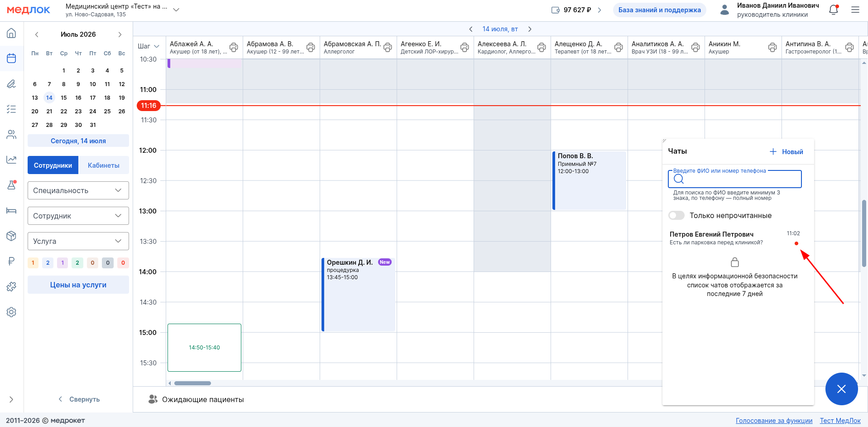Open the warehouse box sidebar icon
Image resolution: width=868 pixels, height=427 pixels.
pyautogui.click(x=11, y=236)
